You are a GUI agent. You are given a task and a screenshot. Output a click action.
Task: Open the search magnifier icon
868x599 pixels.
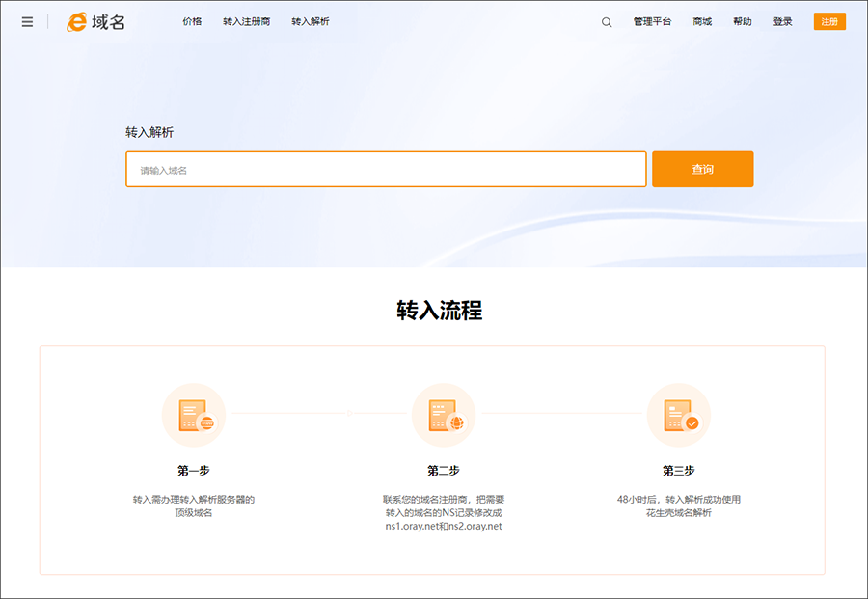click(607, 22)
